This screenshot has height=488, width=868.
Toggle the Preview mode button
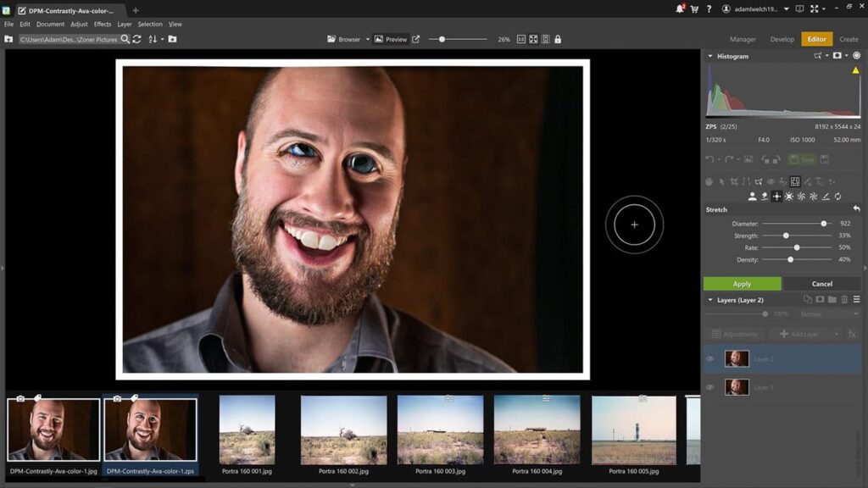tap(391, 39)
